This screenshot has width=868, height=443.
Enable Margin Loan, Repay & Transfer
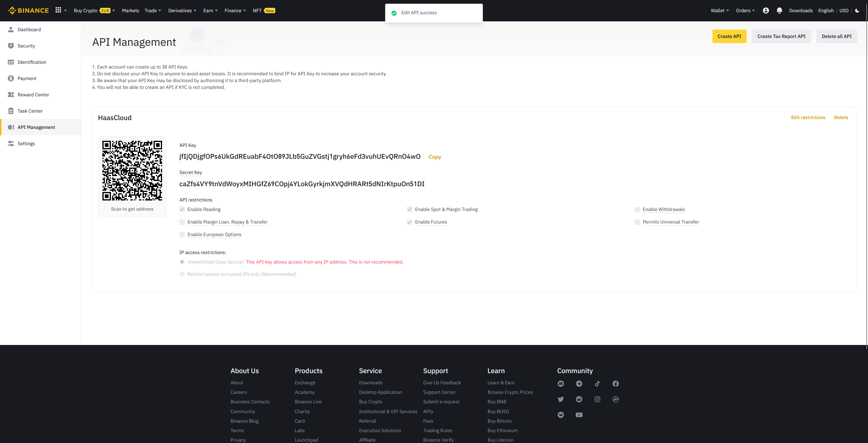point(182,222)
